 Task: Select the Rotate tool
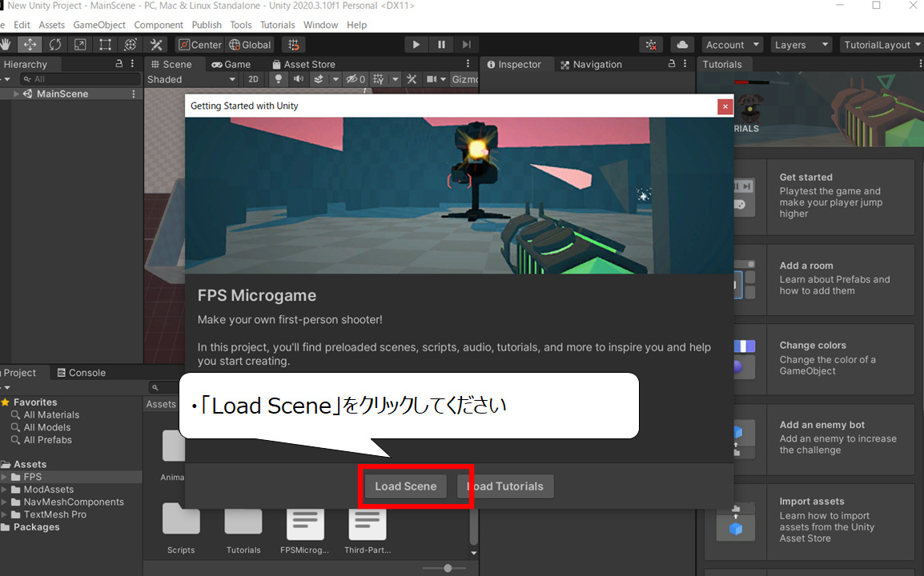click(x=54, y=45)
